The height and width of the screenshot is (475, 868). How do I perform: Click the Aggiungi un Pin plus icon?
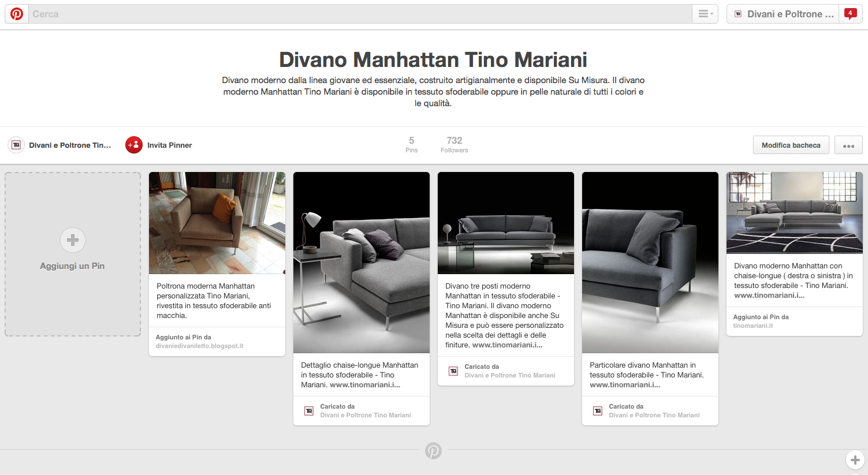[73, 240]
